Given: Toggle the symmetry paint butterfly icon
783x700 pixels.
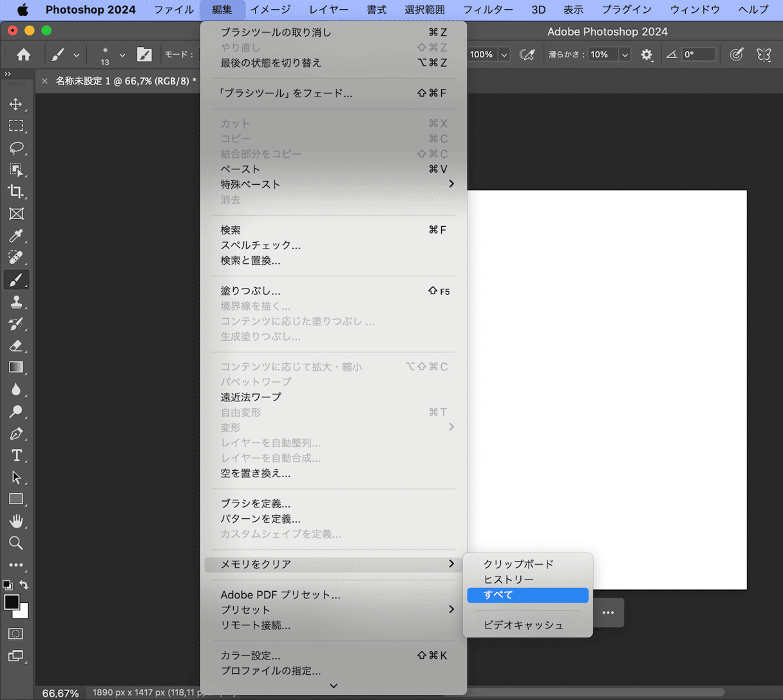Looking at the screenshot, I should pyautogui.click(x=764, y=55).
